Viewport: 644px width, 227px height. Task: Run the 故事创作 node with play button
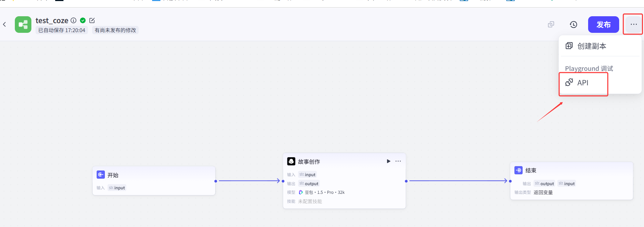point(388,161)
